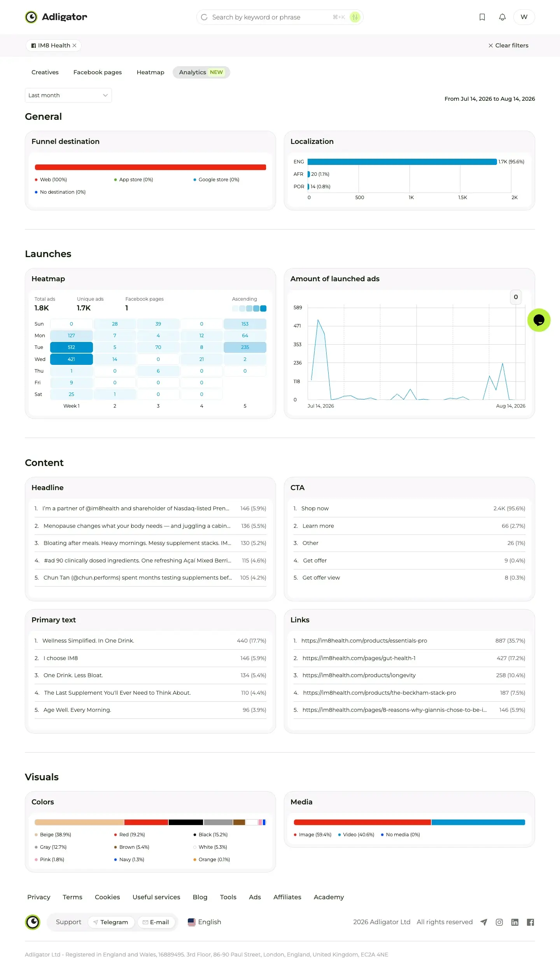Open the Telegram social icon in footer

pos(484,922)
